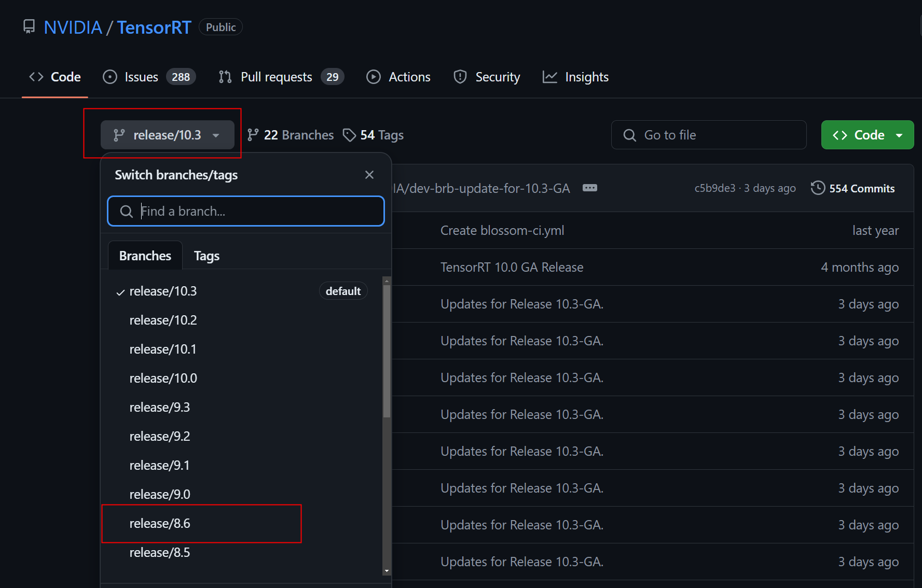
Task: Select the Tags tab in the popup
Action: [x=207, y=256]
